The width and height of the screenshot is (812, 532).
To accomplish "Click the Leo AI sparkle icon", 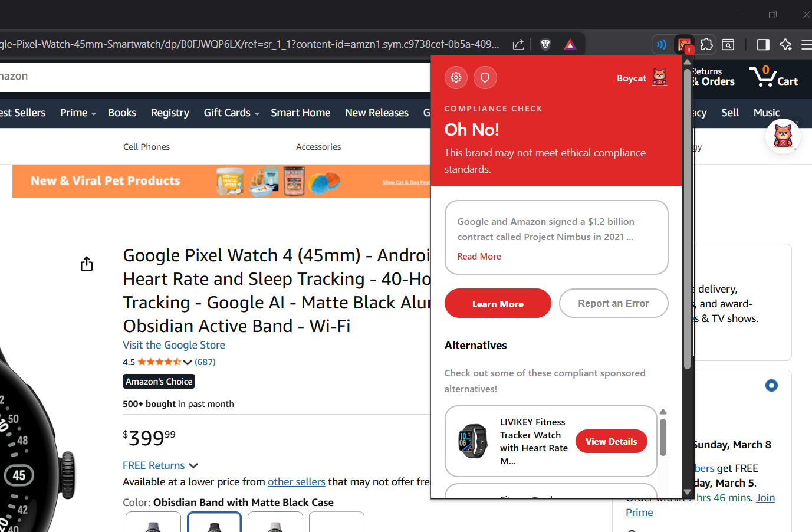I will 785,44.
